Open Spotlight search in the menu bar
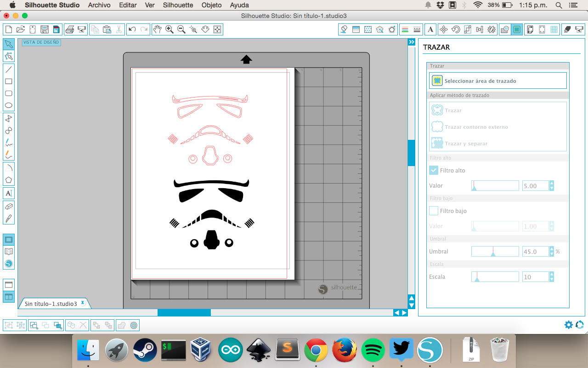 [559, 5]
